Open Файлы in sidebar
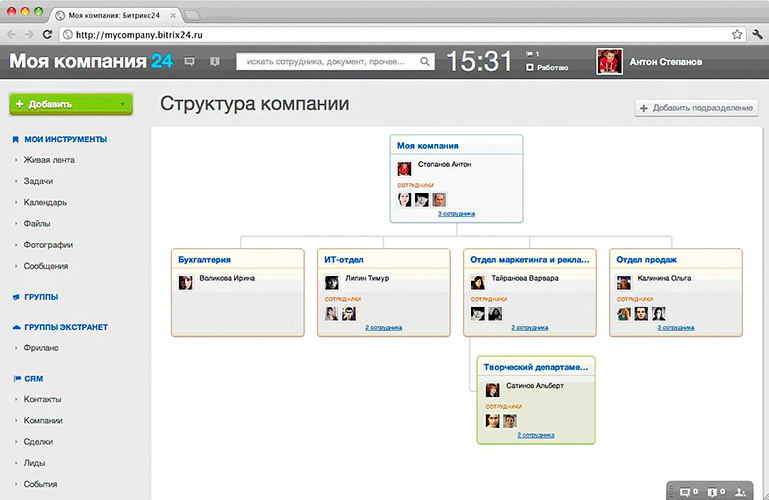The width and height of the screenshot is (769, 500). (x=37, y=224)
